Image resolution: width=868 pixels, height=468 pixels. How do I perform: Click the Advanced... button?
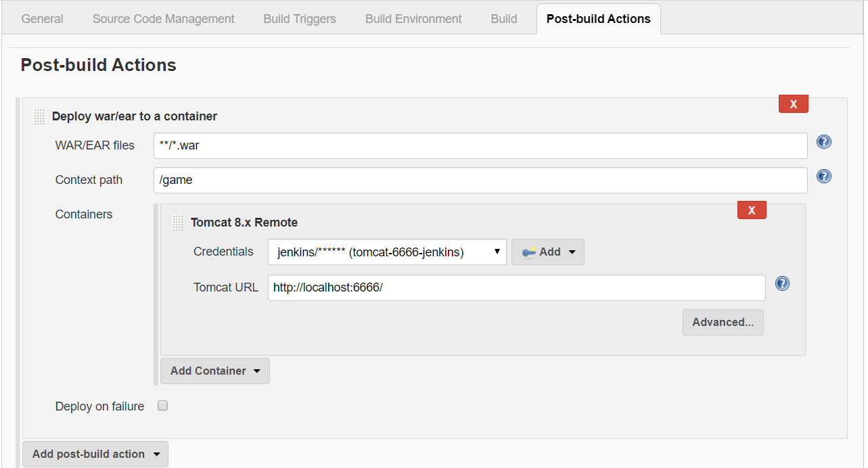[723, 323]
